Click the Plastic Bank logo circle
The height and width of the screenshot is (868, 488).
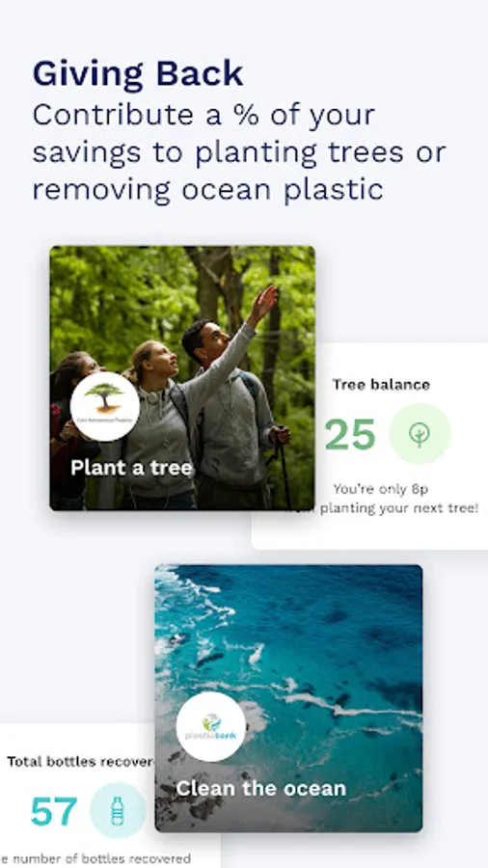(211, 726)
